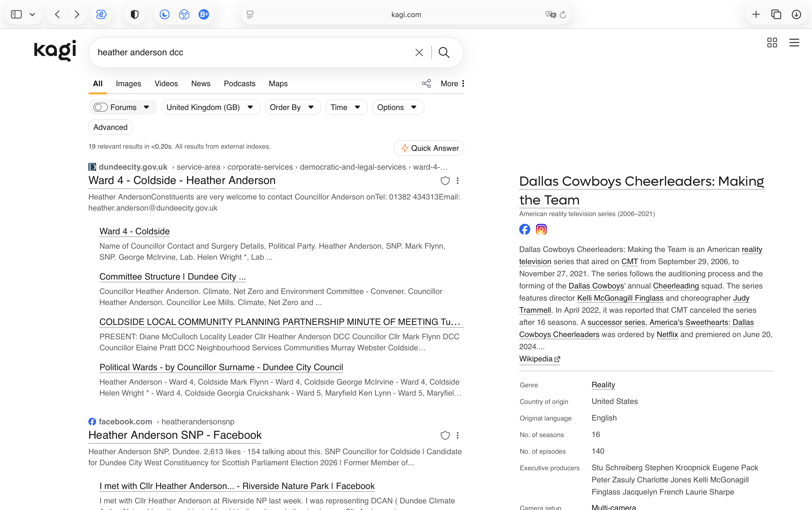
Task: Switch to the Podcasts tab
Action: coord(240,84)
